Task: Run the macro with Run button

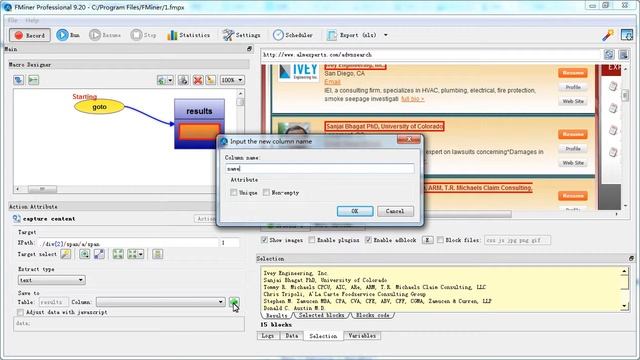Action: tap(68, 35)
